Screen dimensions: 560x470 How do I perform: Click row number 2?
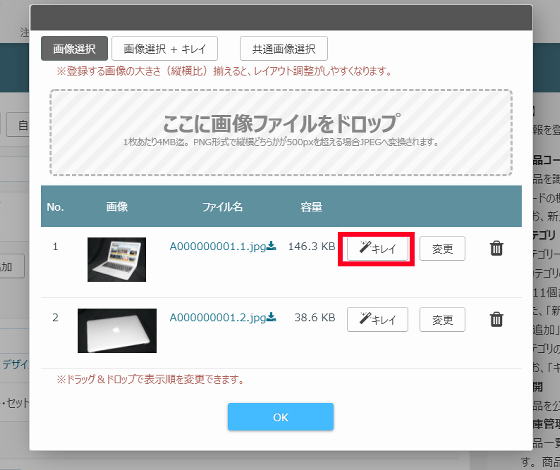pos(55,318)
